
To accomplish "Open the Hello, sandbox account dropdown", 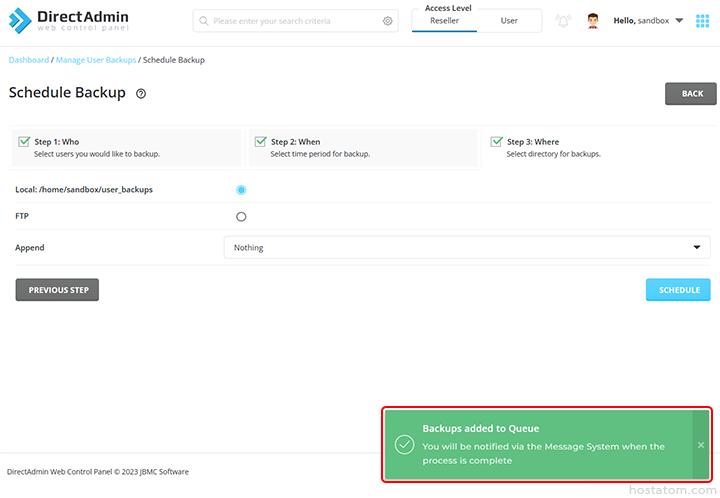I will pos(649,21).
